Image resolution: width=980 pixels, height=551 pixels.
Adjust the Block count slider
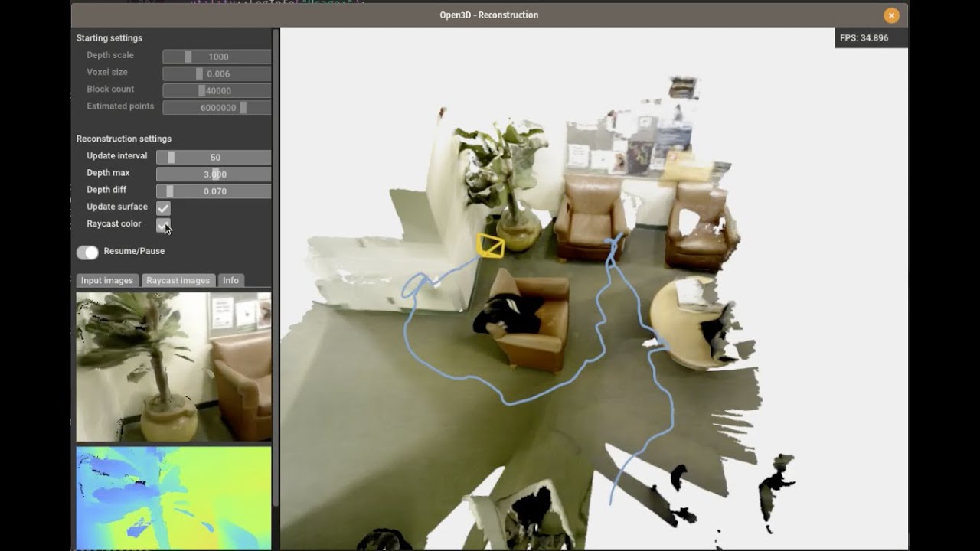pyautogui.click(x=217, y=90)
